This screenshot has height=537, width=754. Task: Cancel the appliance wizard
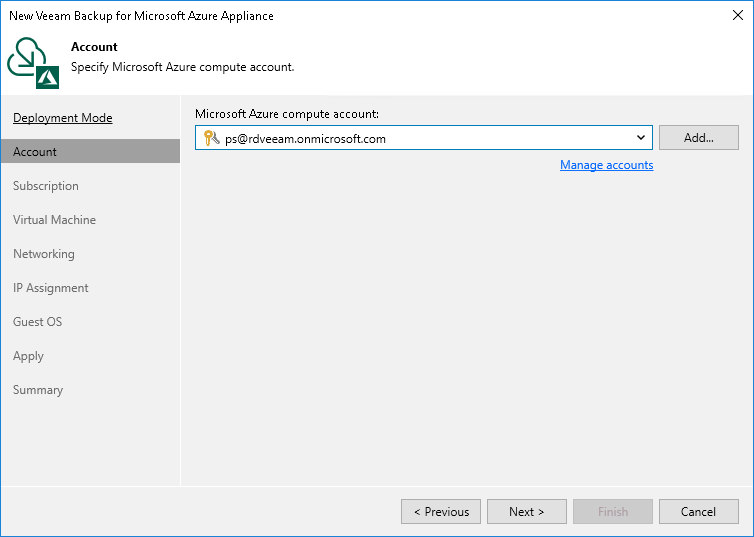pyautogui.click(x=698, y=512)
